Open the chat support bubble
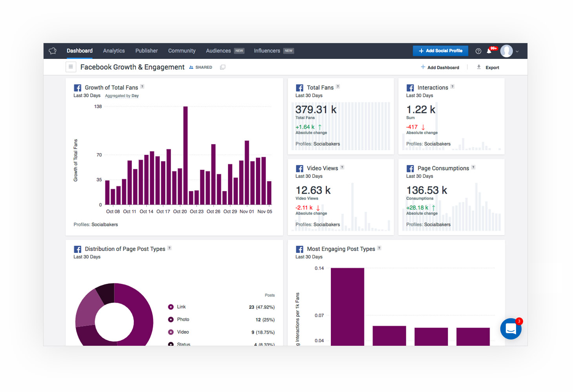Image resolution: width=573 pixels, height=392 pixels. (511, 329)
